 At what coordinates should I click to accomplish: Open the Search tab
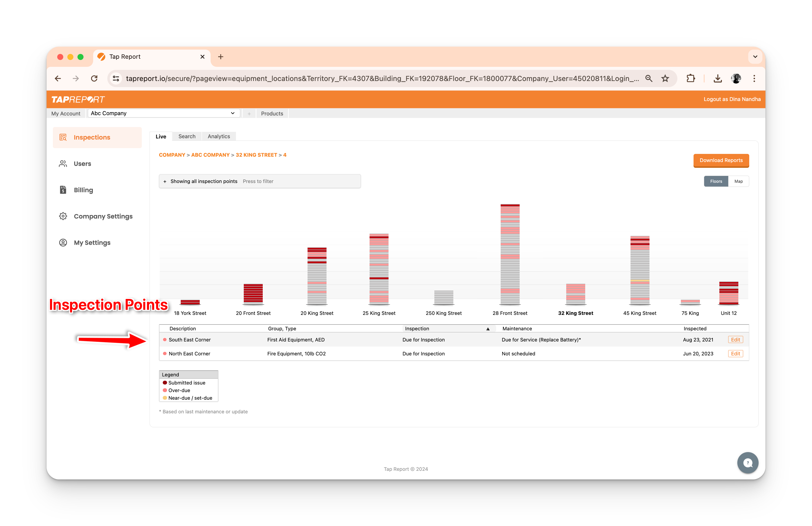pyautogui.click(x=187, y=136)
